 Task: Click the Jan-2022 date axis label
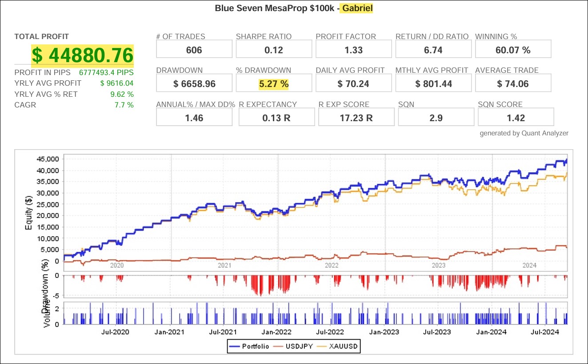coord(277,332)
